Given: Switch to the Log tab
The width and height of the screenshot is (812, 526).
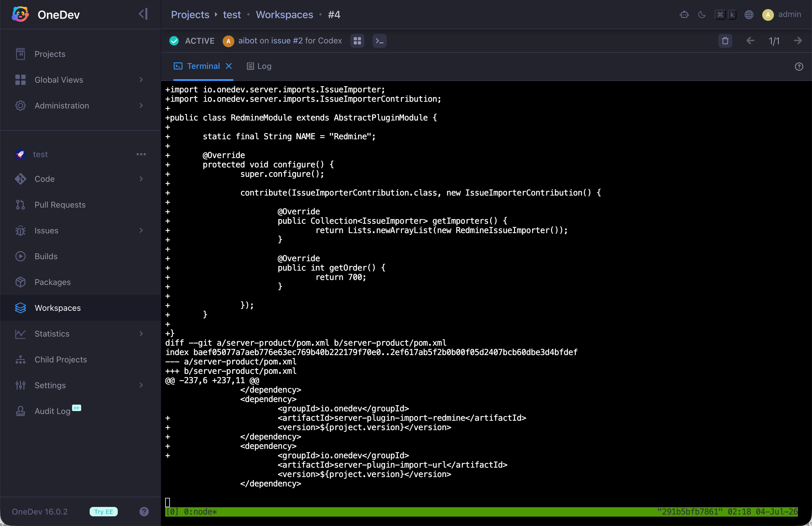Looking at the screenshot, I should coord(259,66).
